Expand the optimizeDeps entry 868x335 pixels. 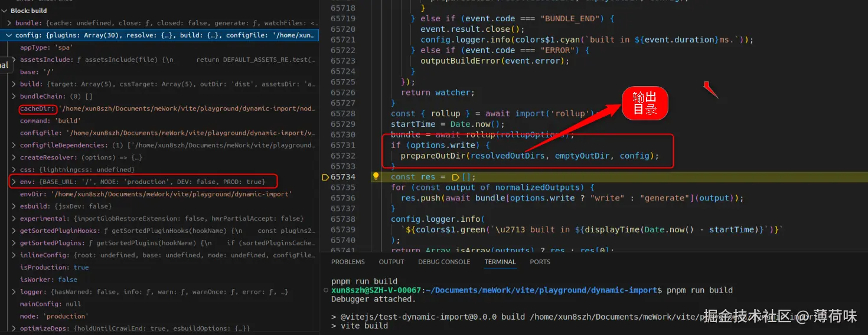coord(14,329)
